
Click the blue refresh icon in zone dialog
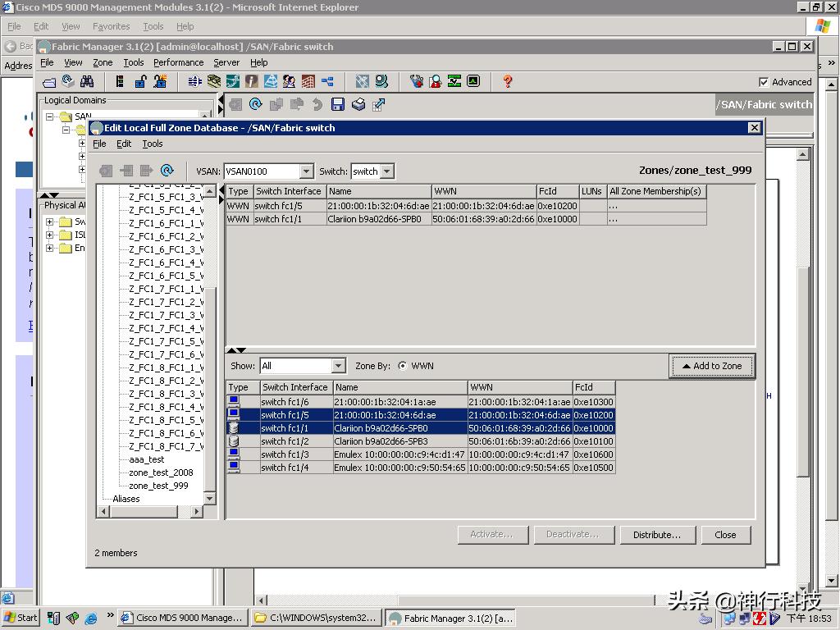167,171
